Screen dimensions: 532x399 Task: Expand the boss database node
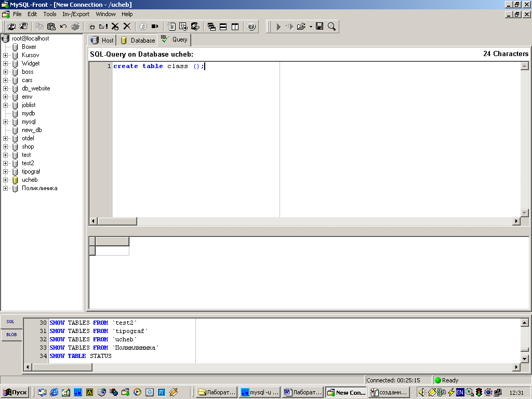point(5,72)
